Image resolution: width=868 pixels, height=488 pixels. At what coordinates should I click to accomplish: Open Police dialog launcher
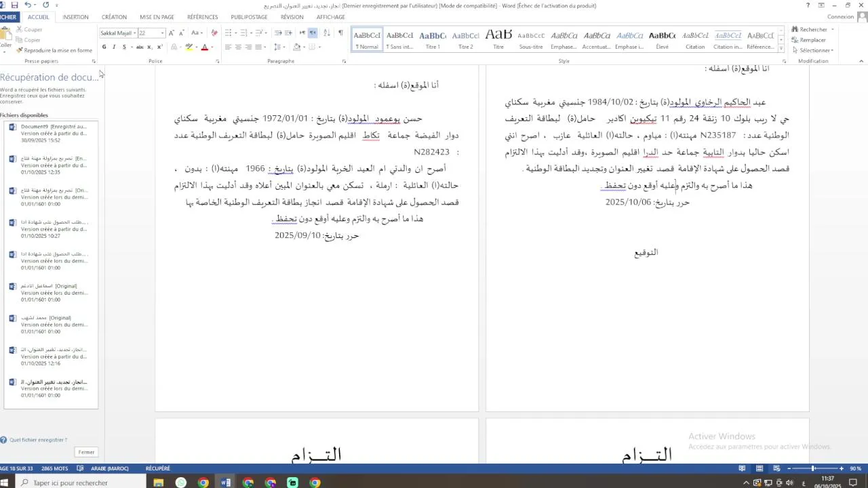218,62
